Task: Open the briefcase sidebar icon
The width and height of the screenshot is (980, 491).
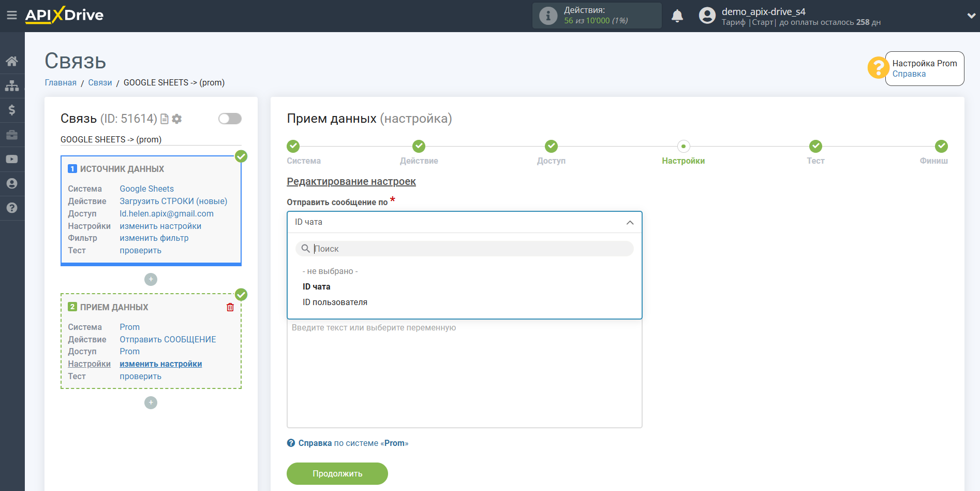Action: coord(12,135)
